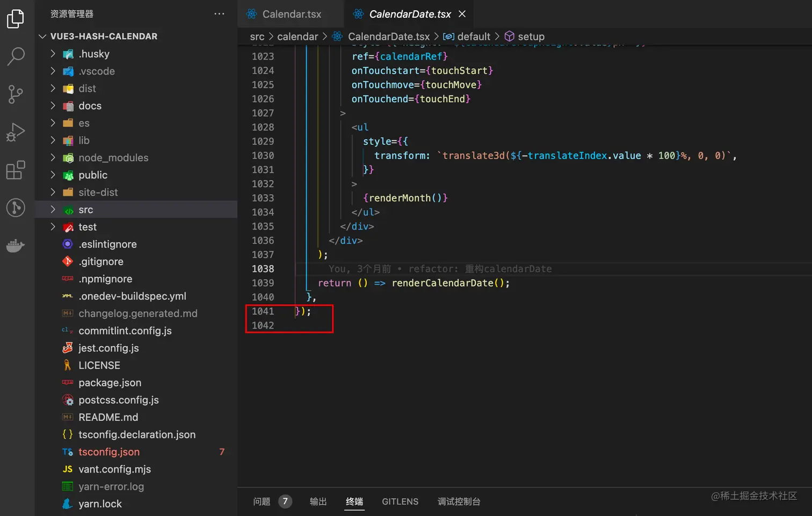
Task: Switch to the 问题 (Problems) panel tab
Action: (272, 501)
